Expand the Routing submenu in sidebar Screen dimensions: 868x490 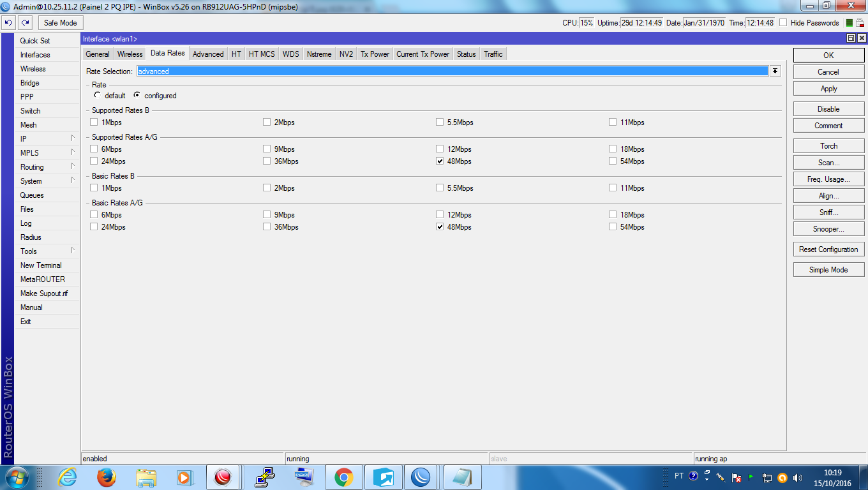coord(73,166)
